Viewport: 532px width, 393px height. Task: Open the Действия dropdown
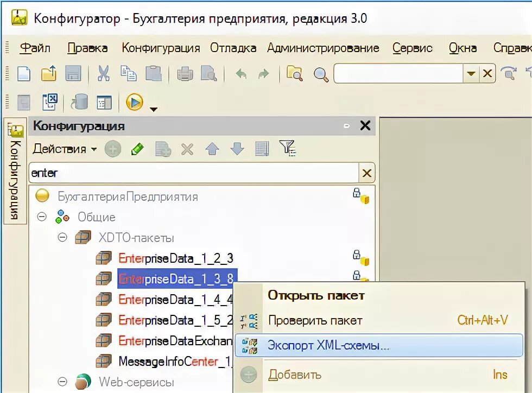click(65, 149)
